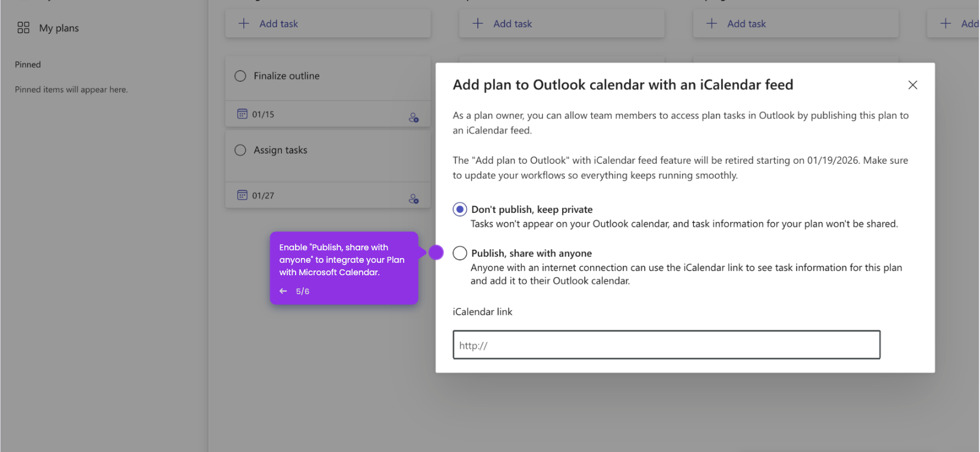
Task: Assign someone via person icon on Assign tasks card
Action: click(x=414, y=198)
